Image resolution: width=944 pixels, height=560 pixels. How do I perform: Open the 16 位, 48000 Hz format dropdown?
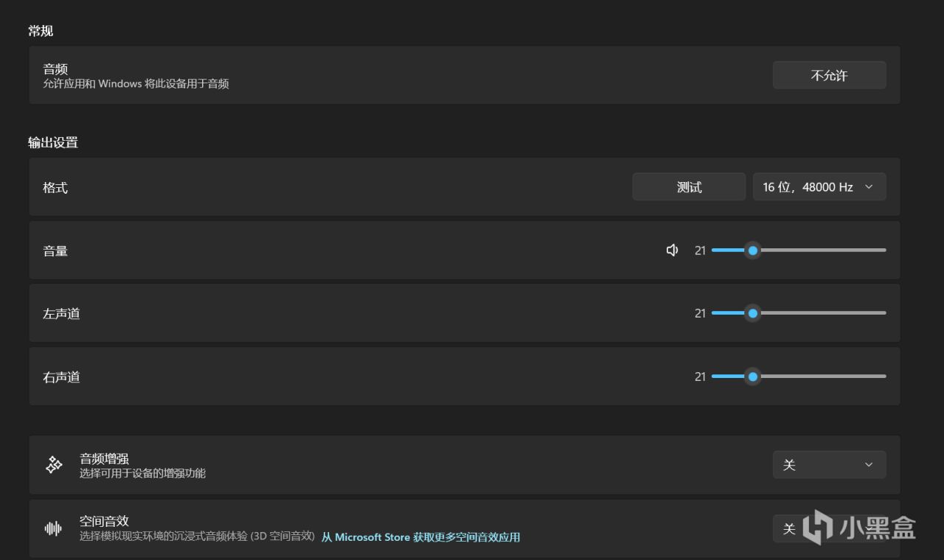coord(819,187)
